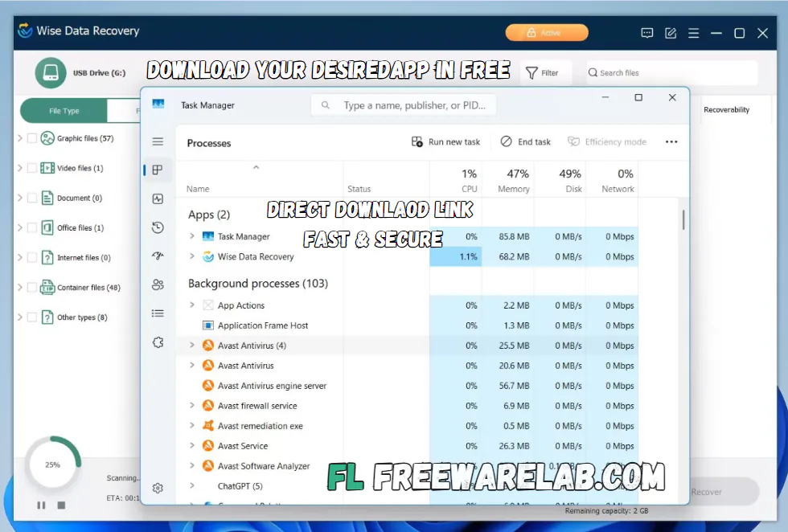Click the Task Manager vertical scrollbar thumb
Viewport: 788px width, 532px height.
coord(683,219)
